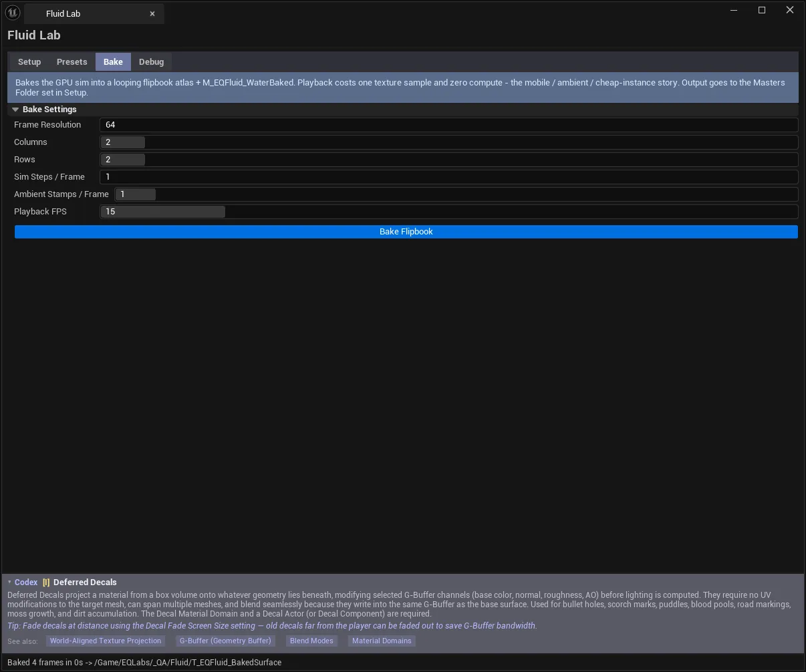Click the Sim Steps / Frame label
806x672 pixels.
49,177
